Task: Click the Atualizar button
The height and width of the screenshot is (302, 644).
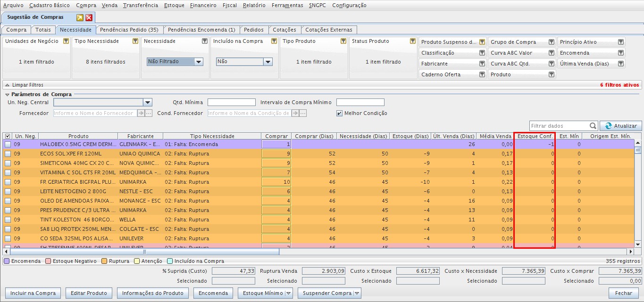Action: tap(621, 126)
